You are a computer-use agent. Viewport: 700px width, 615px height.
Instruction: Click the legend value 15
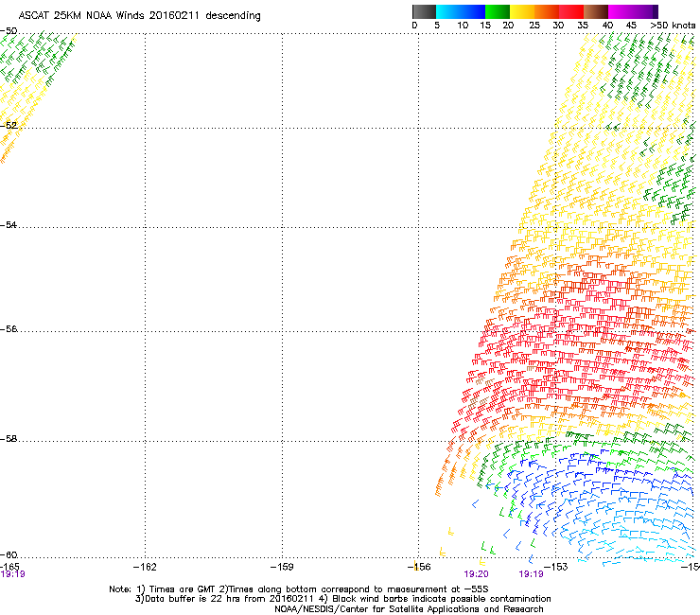pyautogui.click(x=485, y=26)
